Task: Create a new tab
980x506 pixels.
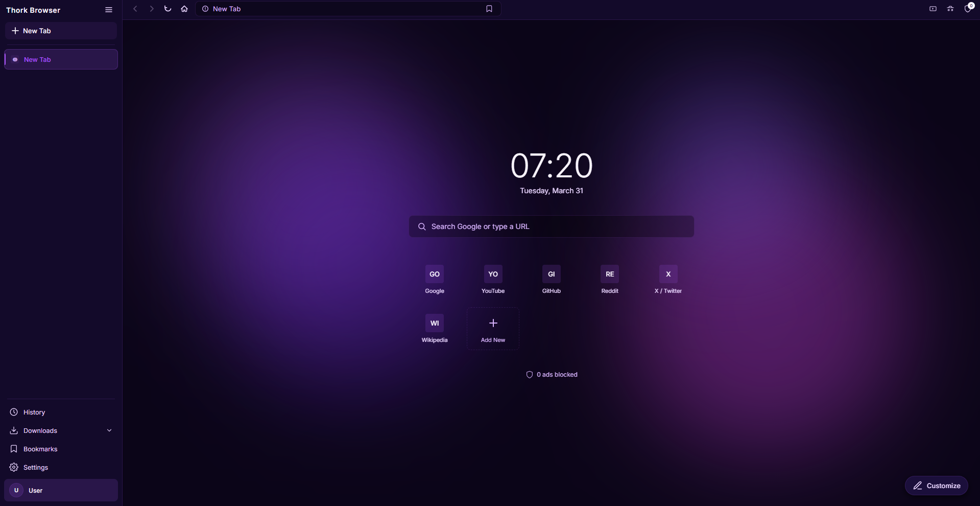Action: click(x=60, y=31)
